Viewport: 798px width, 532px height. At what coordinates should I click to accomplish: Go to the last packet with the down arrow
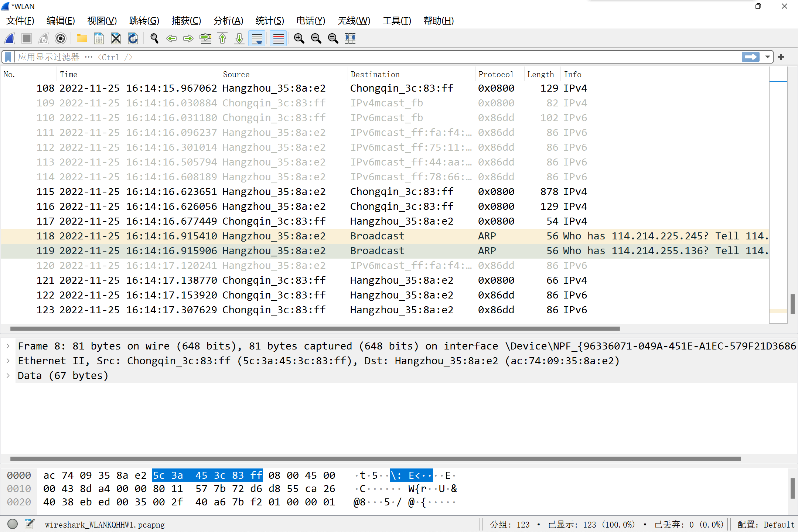click(239, 38)
